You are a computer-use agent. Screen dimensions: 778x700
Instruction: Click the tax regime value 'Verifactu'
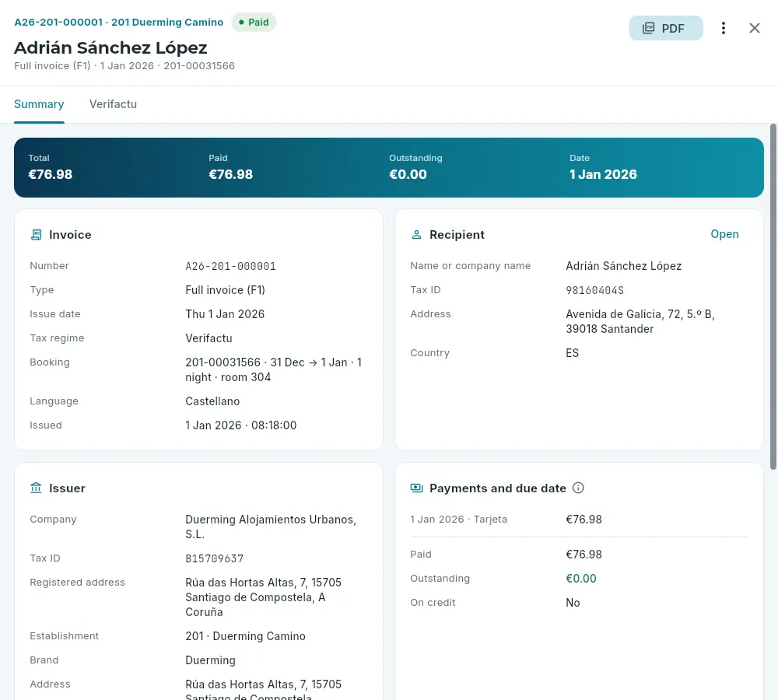coord(209,338)
